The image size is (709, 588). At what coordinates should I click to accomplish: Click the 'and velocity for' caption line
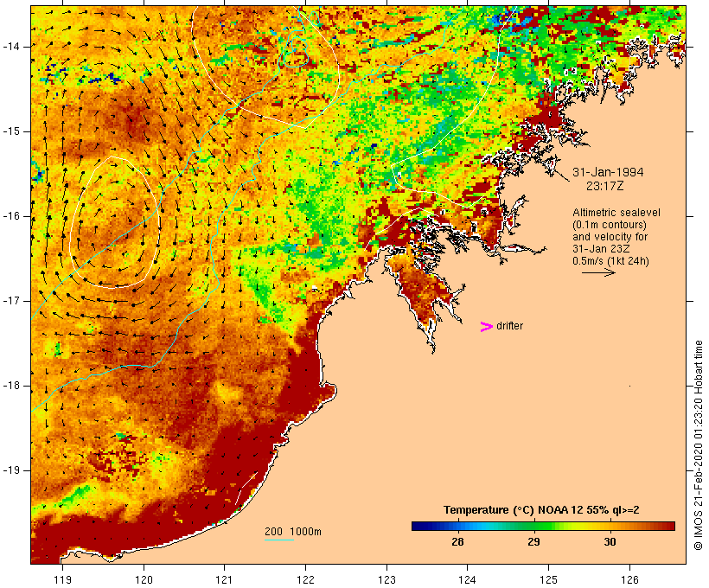[x=610, y=237]
